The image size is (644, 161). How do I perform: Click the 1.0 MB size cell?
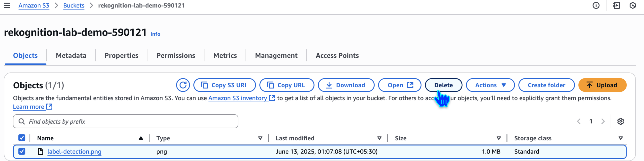pyautogui.click(x=491, y=151)
